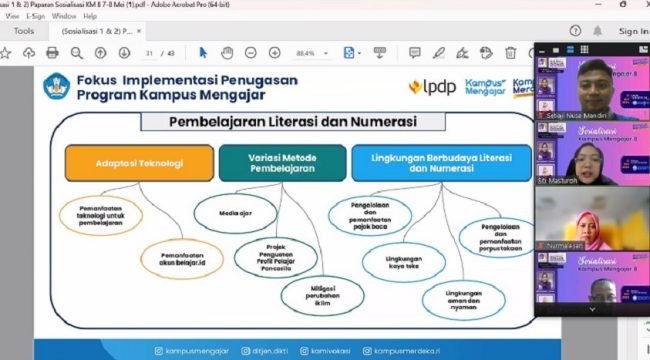Open the find text magnifier
Image resolution: width=650 pixels, height=360 pixels.
(77, 53)
